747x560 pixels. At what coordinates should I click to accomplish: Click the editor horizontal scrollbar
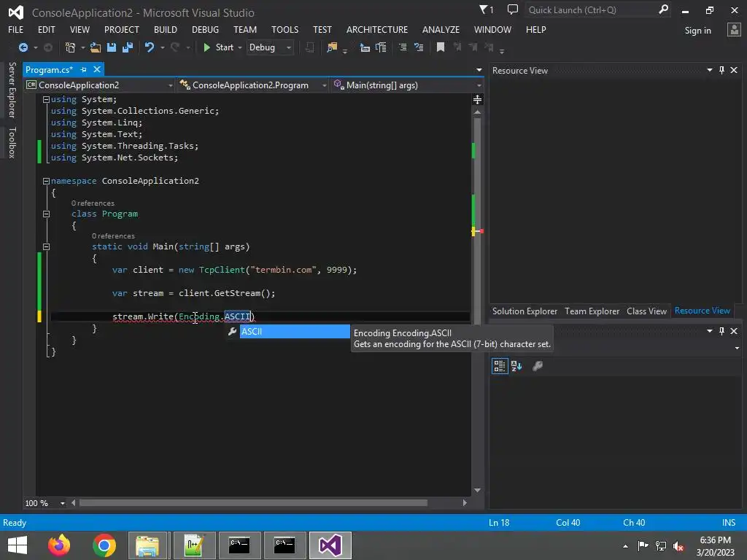253,503
